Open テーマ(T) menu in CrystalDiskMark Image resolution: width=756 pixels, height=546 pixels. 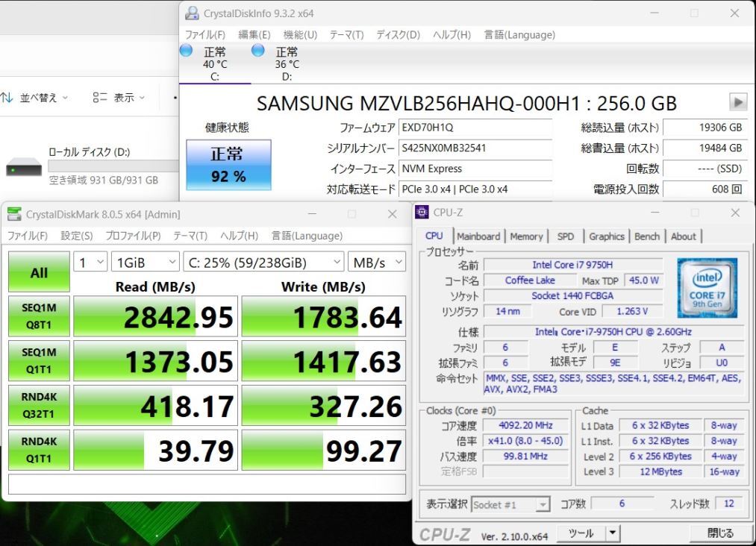pyautogui.click(x=190, y=236)
